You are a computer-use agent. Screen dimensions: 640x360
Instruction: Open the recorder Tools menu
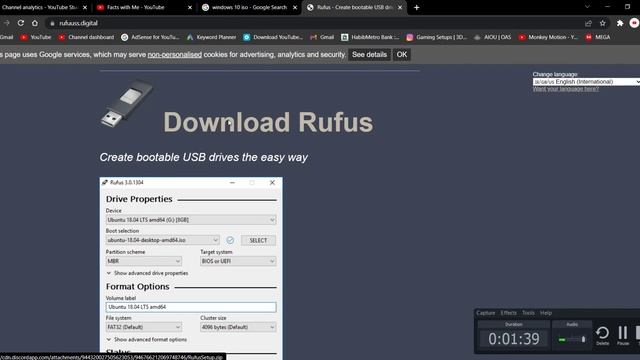pos(528,313)
